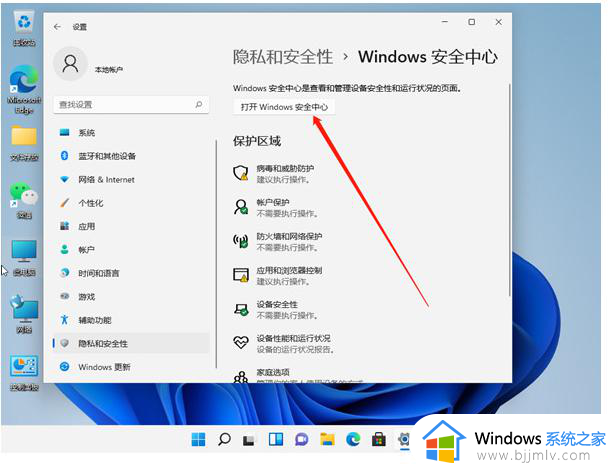The width and height of the screenshot is (611, 469).
Task: Open 网络 & Internet settings category
Action: coord(131,180)
